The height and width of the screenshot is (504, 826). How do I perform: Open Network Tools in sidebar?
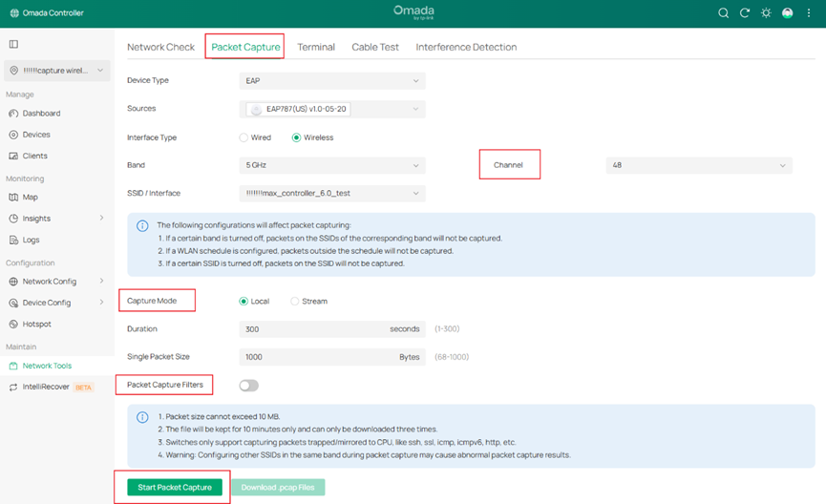click(x=47, y=366)
